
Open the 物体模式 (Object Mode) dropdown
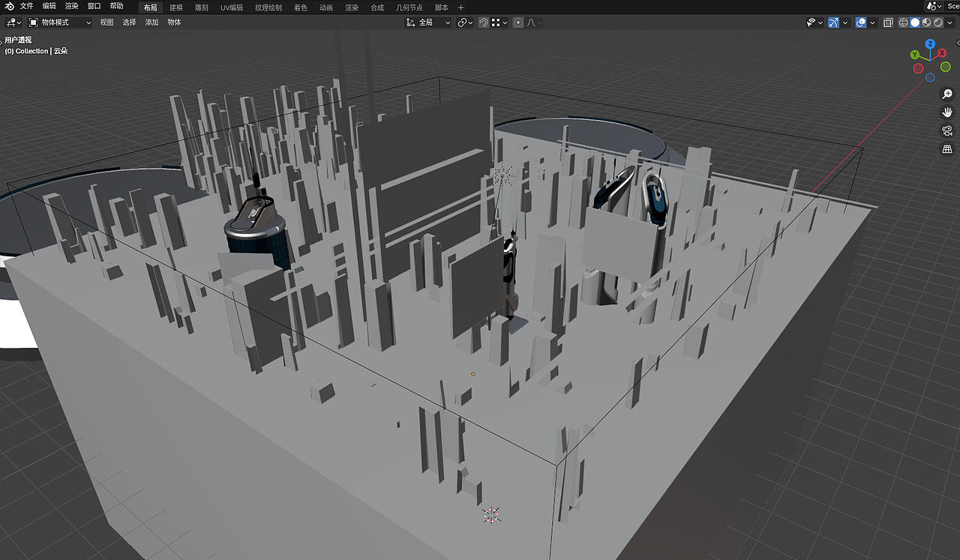pyautogui.click(x=60, y=22)
